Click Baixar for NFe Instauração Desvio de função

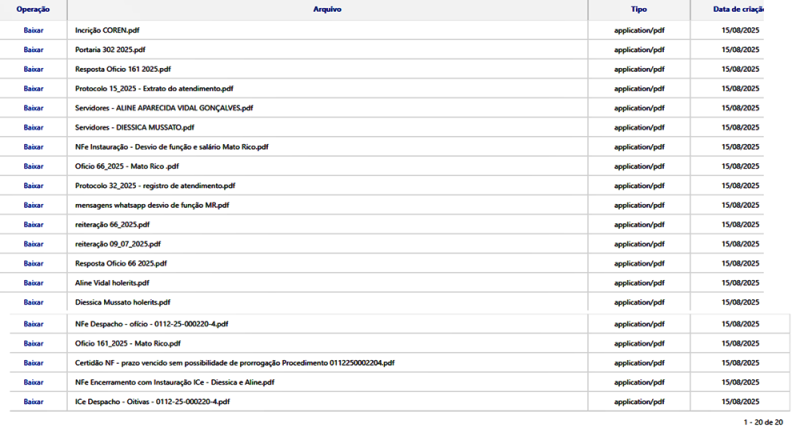(x=33, y=147)
